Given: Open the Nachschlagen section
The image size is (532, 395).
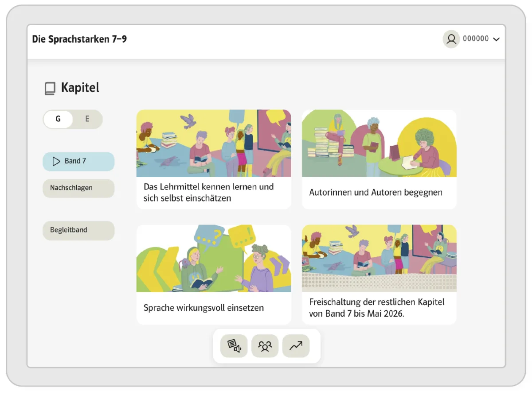Looking at the screenshot, I should pos(78,188).
